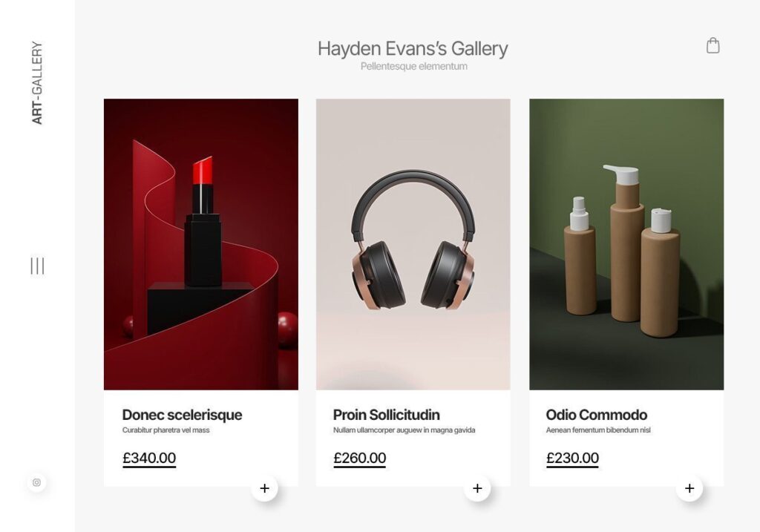Image resolution: width=760 pixels, height=532 pixels.
Task: Open the three-line menu icon in sidebar
Action: click(37, 266)
